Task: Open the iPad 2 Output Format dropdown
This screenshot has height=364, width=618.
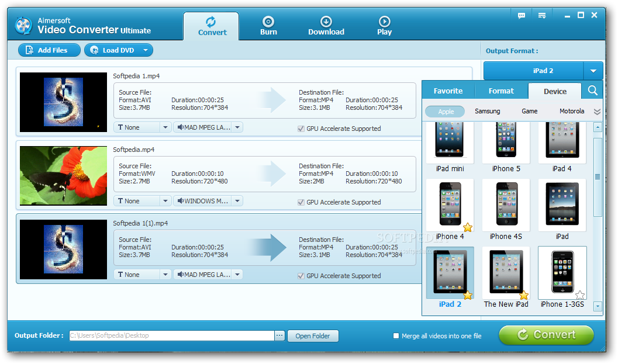Action: [592, 70]
